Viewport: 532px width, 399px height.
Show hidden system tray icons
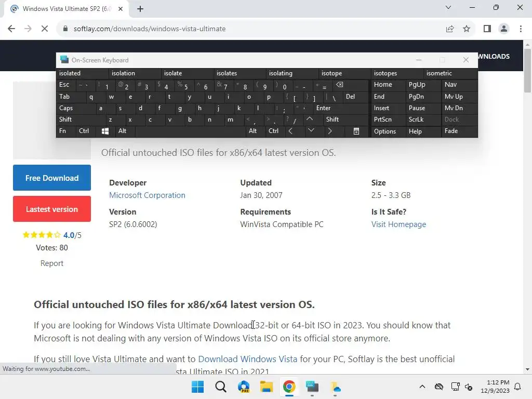(422, 387)
